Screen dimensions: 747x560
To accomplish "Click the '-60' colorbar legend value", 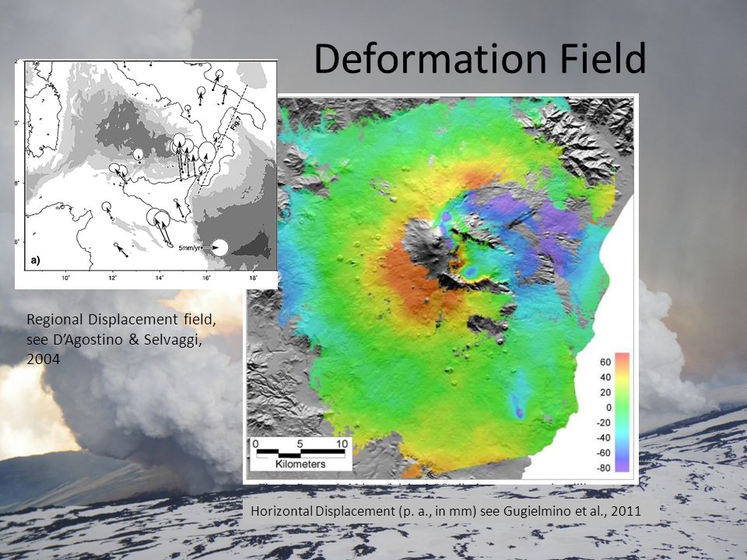I will (603, 453).
